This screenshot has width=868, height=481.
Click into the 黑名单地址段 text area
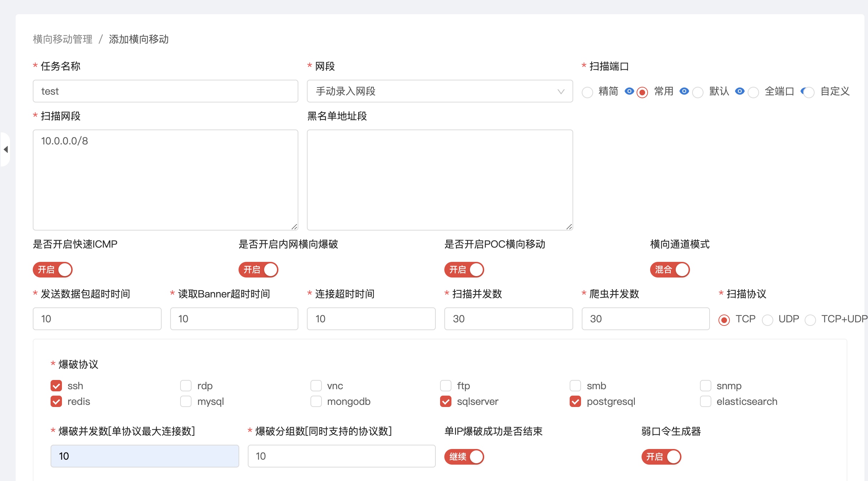tap(440, 180)
